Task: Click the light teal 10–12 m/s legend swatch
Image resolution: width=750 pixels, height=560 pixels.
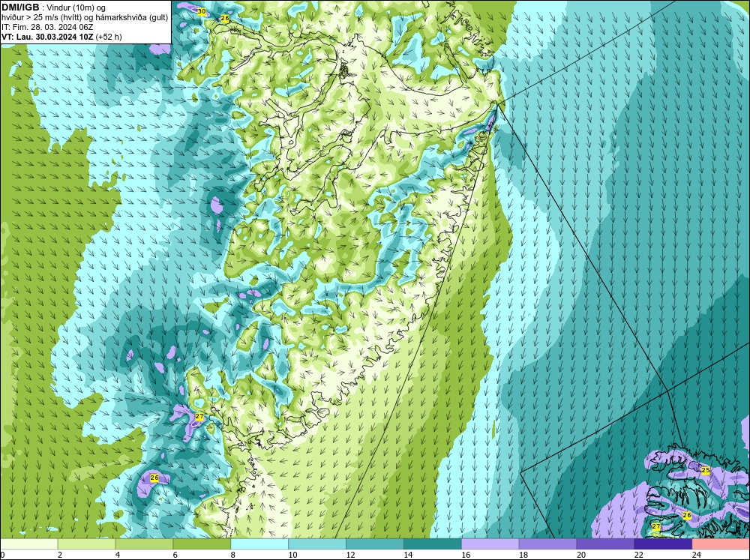Action: 317,544
